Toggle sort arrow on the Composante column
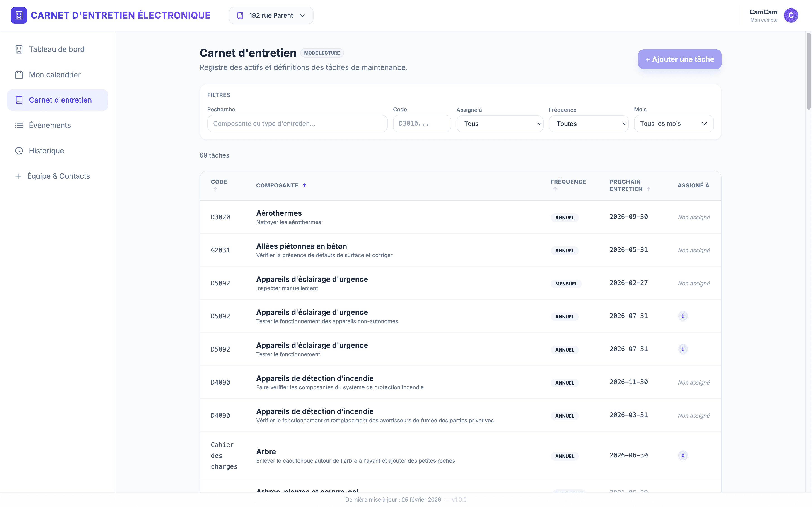Viewport: 812px width, 507px height. 304,185
